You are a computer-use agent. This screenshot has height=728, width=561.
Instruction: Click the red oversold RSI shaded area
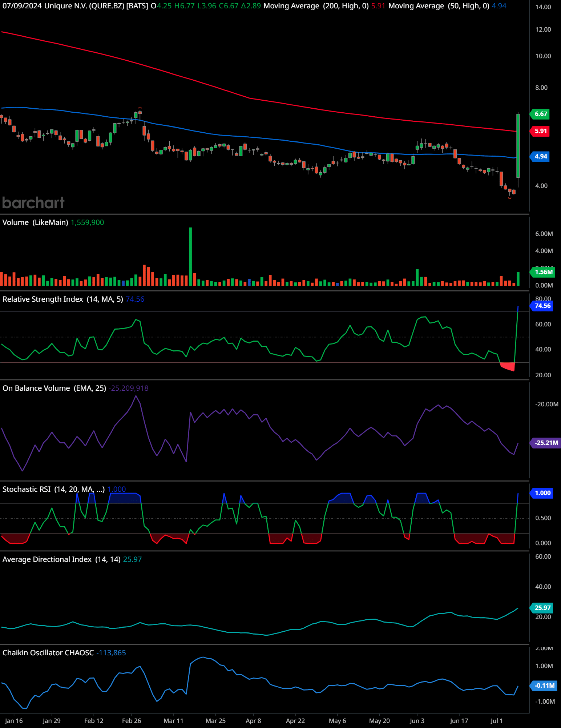pyautogui.click(x=508, y=366)
